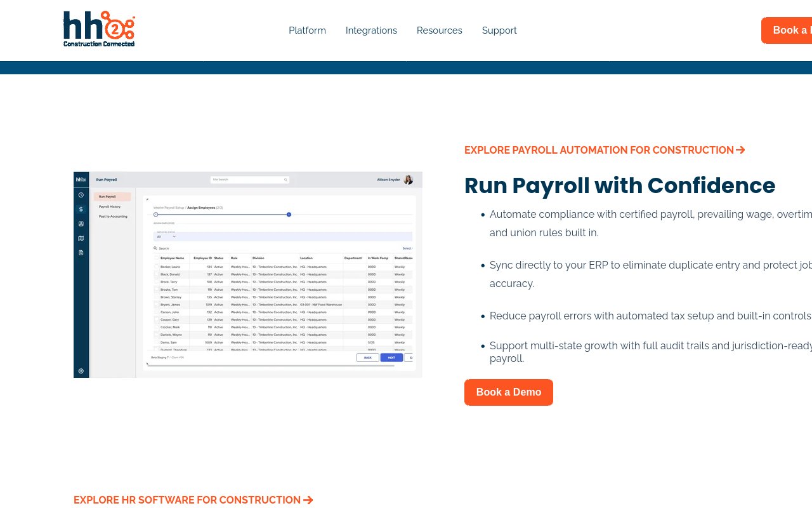Image resolution: width=812 pixels, height=508 pixels.
Task: Check the box next to Black, Donald
Action: pos(157,274)
